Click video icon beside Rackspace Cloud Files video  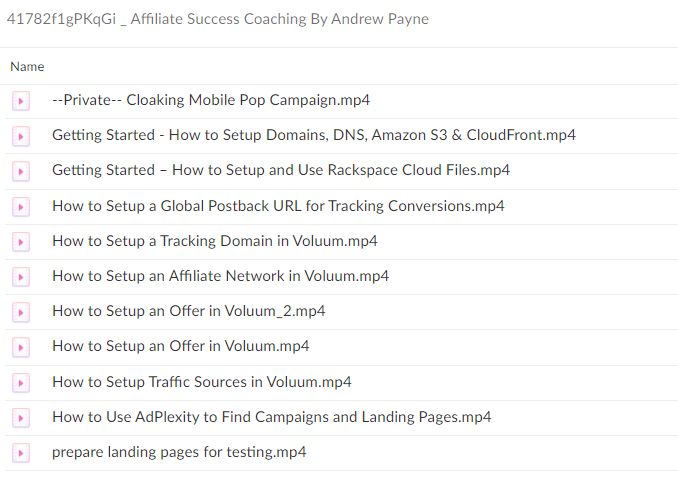click(20, 171)
